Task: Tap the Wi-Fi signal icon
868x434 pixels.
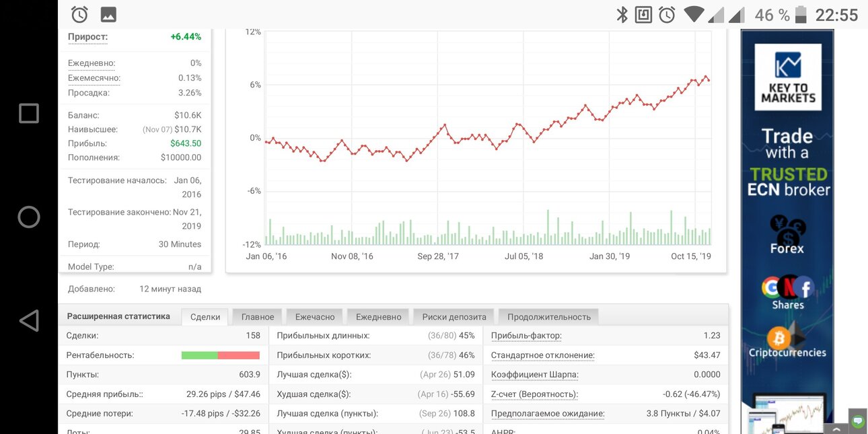Action: [694, 14]
